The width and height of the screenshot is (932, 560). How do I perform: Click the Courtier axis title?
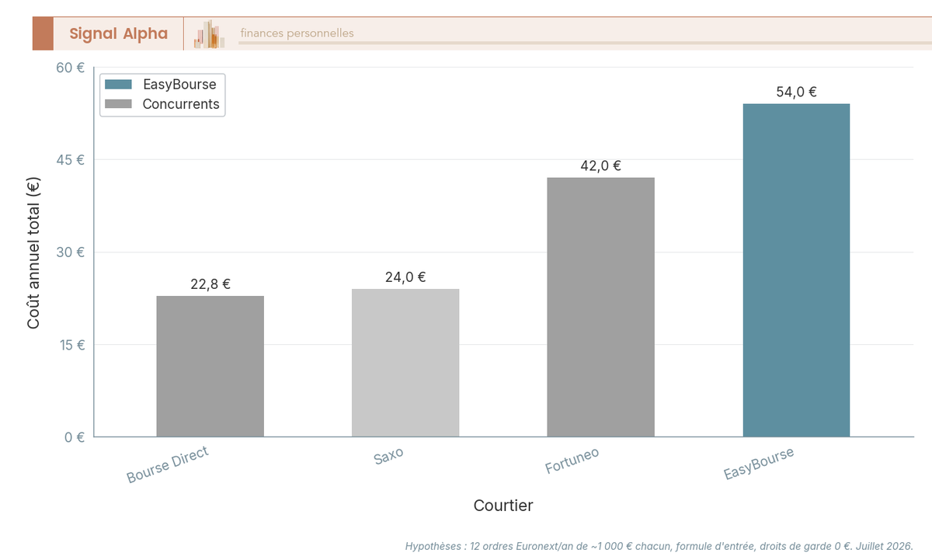503,506
